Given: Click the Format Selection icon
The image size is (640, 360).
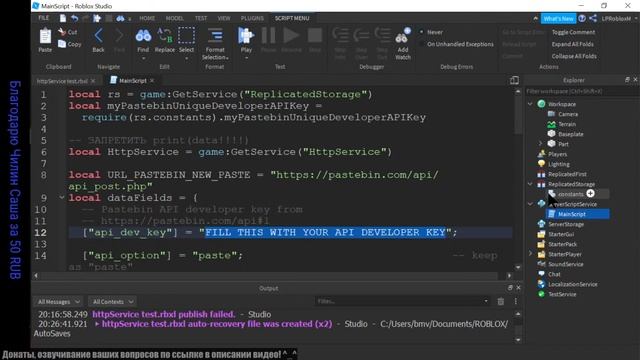Looking at the screenshot, I should (215, 36).
